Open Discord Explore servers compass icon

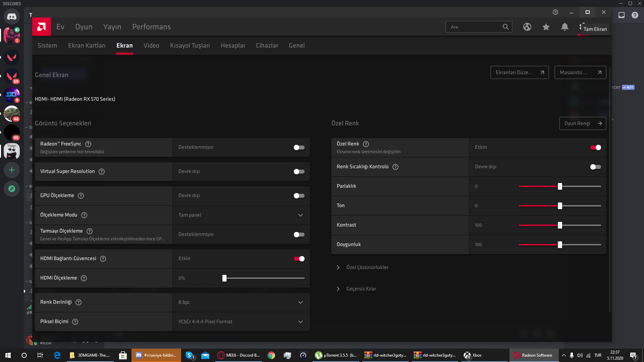pos(12,189)
